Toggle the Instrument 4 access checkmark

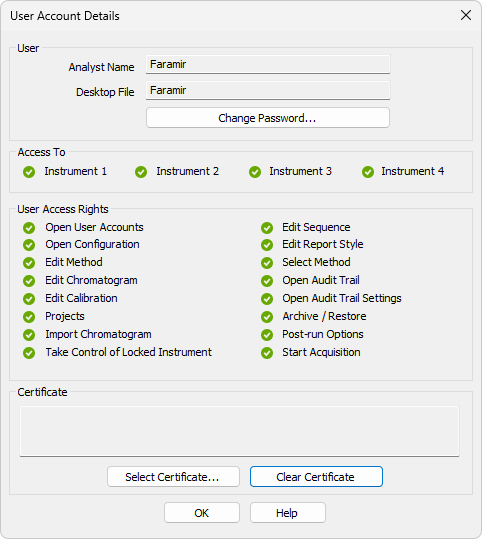pyautogui.click(x=368, y=172)
